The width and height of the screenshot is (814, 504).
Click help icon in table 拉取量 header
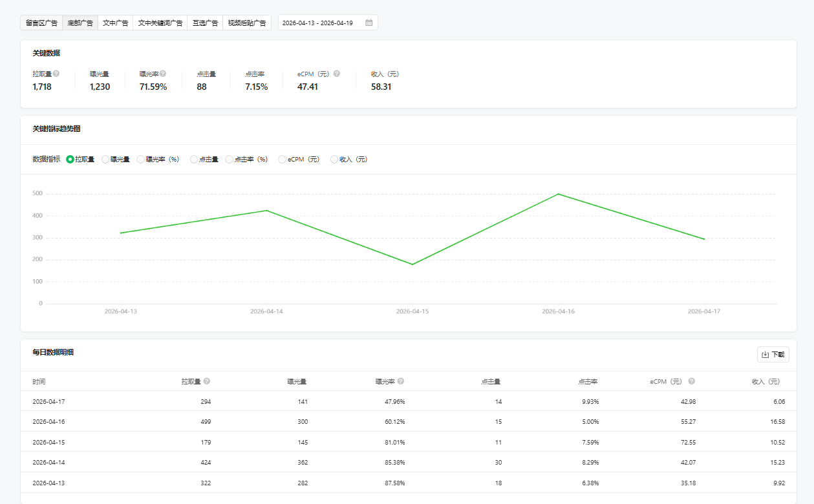[x=207, y=381]
